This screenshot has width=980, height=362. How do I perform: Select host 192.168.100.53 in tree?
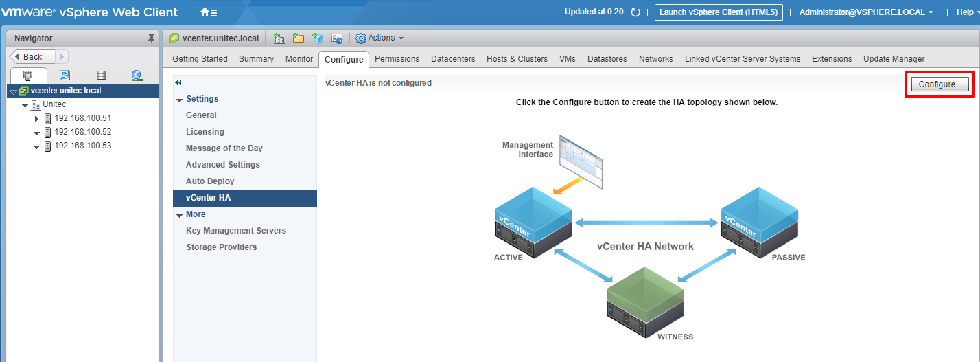pyautogui.click(x=82, y=146)
